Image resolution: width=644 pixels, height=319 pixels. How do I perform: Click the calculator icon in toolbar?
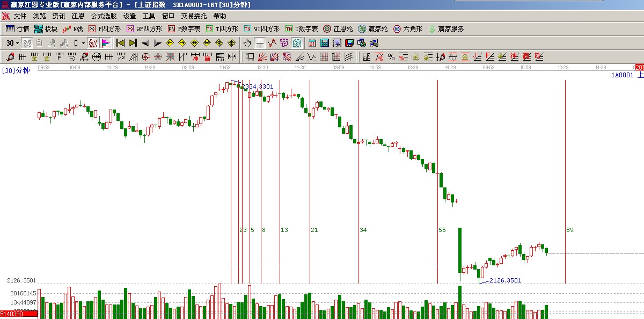coord(325,43)
